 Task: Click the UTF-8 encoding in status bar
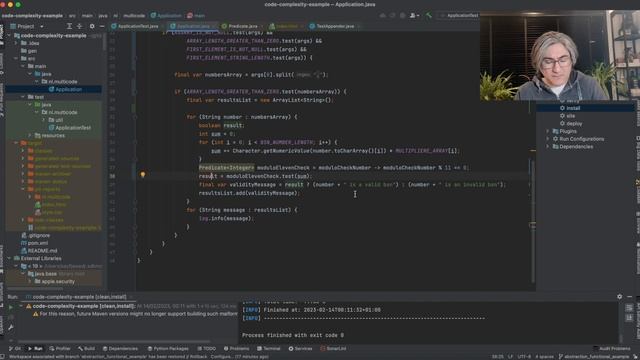click(x=524, y=357)
